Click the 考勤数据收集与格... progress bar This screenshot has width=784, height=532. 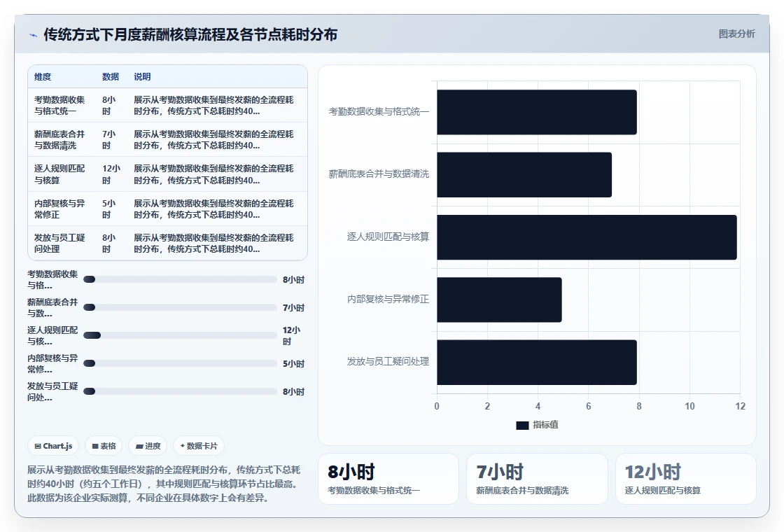(180, 279)
